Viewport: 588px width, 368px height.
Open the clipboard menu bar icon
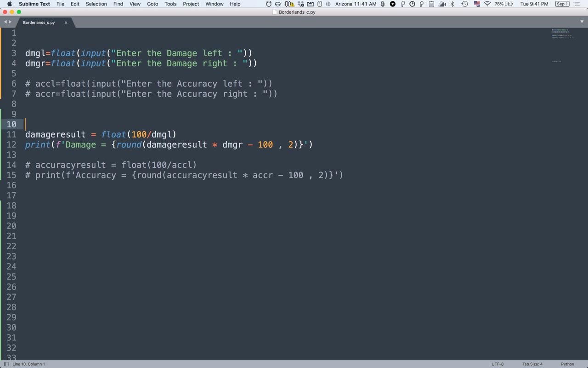431,4
